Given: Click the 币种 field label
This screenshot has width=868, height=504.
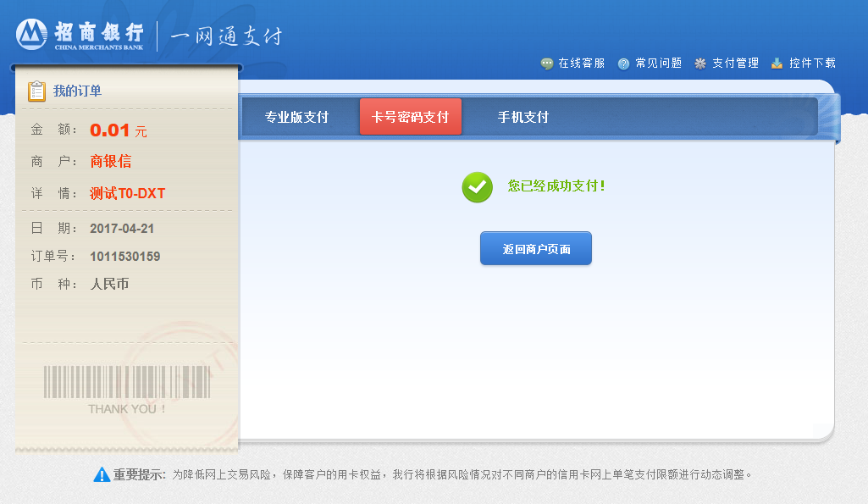Looking at the screenshot, I should (x=53, y=284).
